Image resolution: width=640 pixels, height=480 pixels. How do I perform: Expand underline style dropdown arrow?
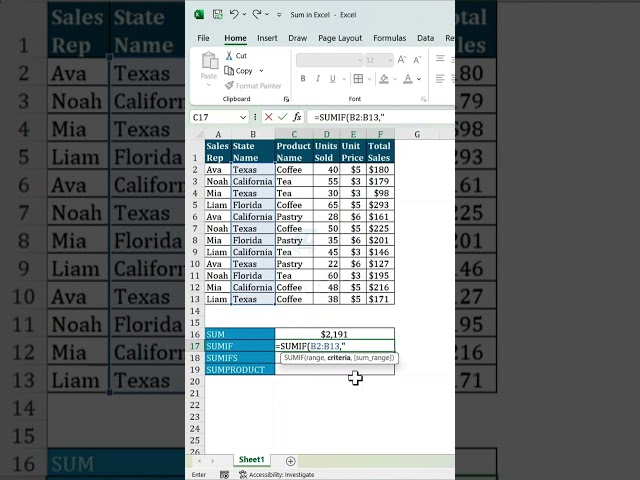tap(344, 79)
